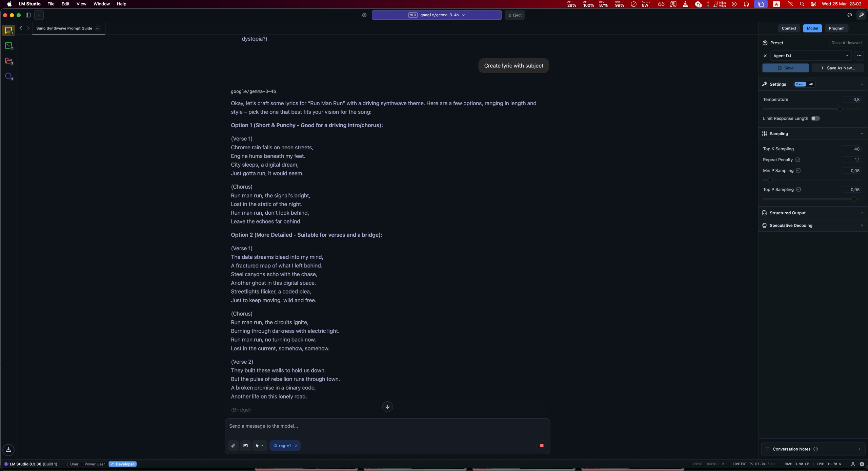Toggle the Limit Response Length switch
This screenshot has height=471, width=868.
pos(815,119)
